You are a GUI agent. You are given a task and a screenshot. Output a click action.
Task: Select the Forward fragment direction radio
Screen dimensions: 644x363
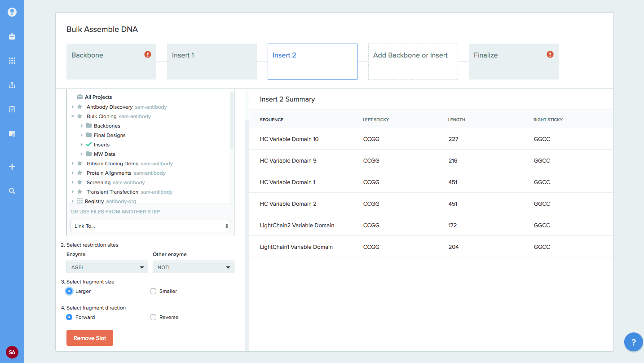[x=69, y=317]
